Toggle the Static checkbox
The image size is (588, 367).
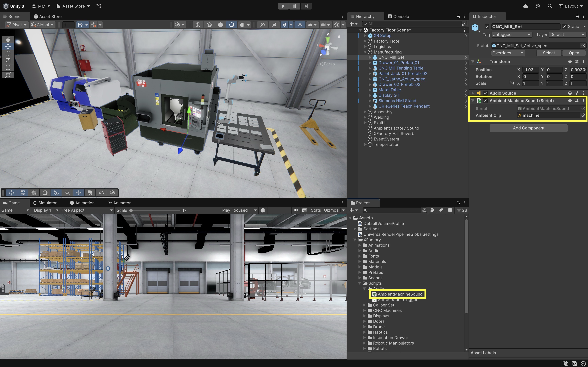[x=564, y=27]
